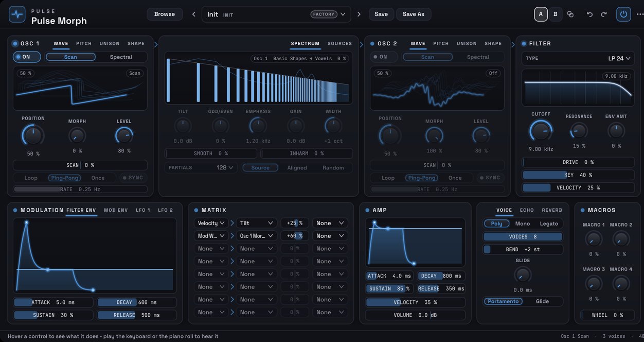Expand the PARTIALS 128 dropdown
Viewport: 644px width, 342px height.
click(201, 167)
